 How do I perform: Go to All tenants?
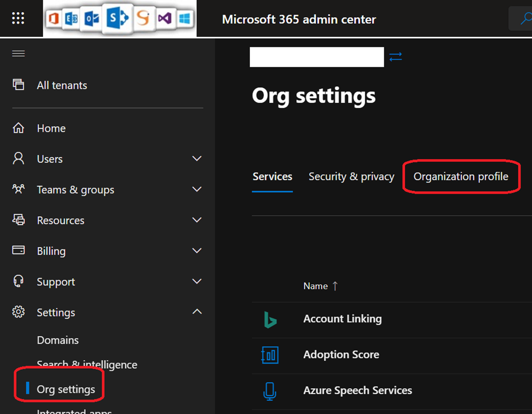point(62,85)
